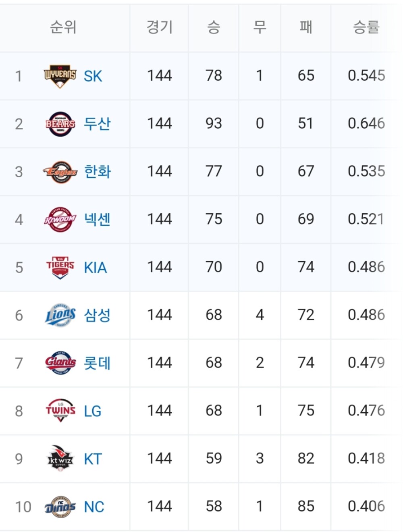The image size is (403, 532).
Task: Open the NC team name link
Action: 94,507
